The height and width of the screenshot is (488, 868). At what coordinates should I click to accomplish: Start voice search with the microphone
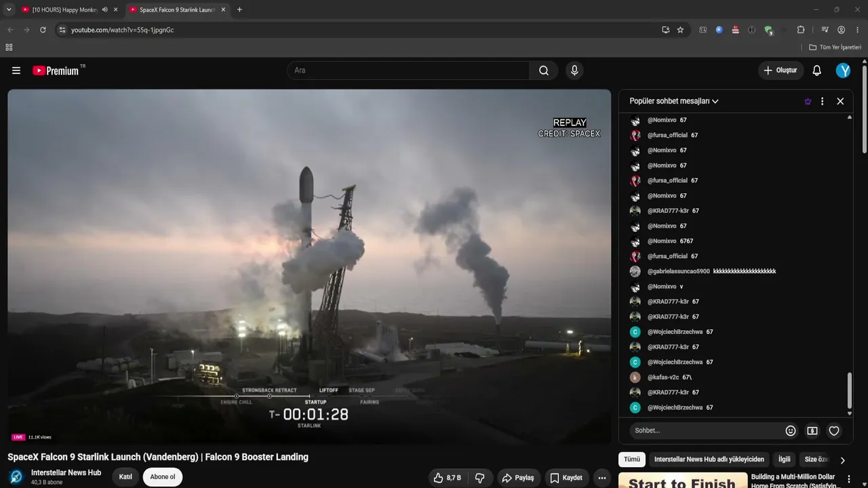click(574, 70)
